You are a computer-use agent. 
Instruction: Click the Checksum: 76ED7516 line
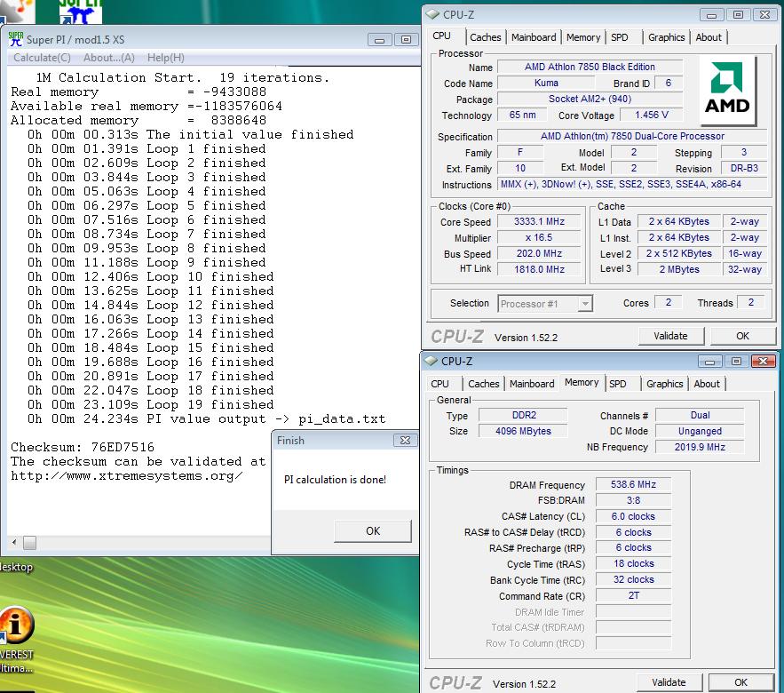tap(83, 447)
